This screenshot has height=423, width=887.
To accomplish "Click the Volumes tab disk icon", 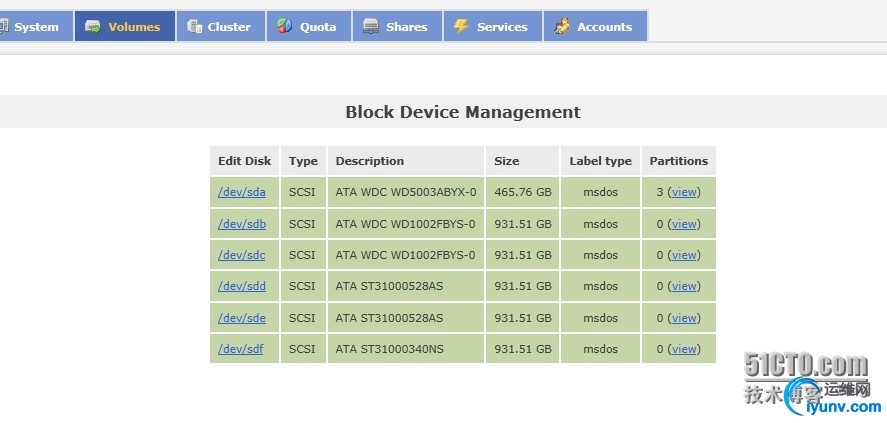I will pos(93,27).
